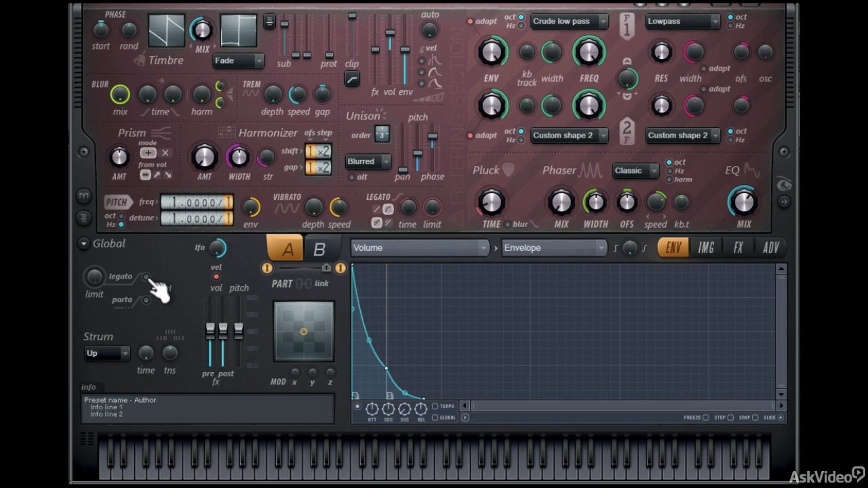868x488 pixels.
Task: Click the first Timbre waveform display
Action: (166, 30)
